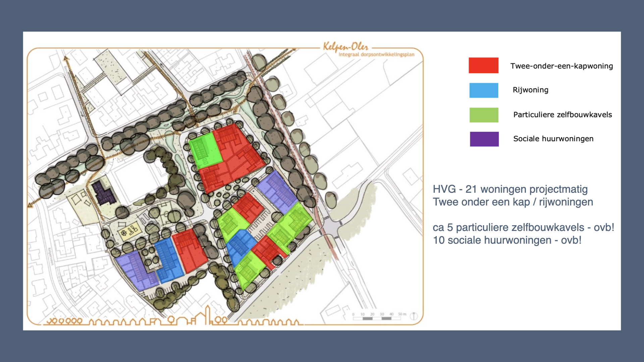Click the red Twee-onder-een-kapwoning legend swatch
The width and height of the screenshot is (644, 362).
point(483,65)
